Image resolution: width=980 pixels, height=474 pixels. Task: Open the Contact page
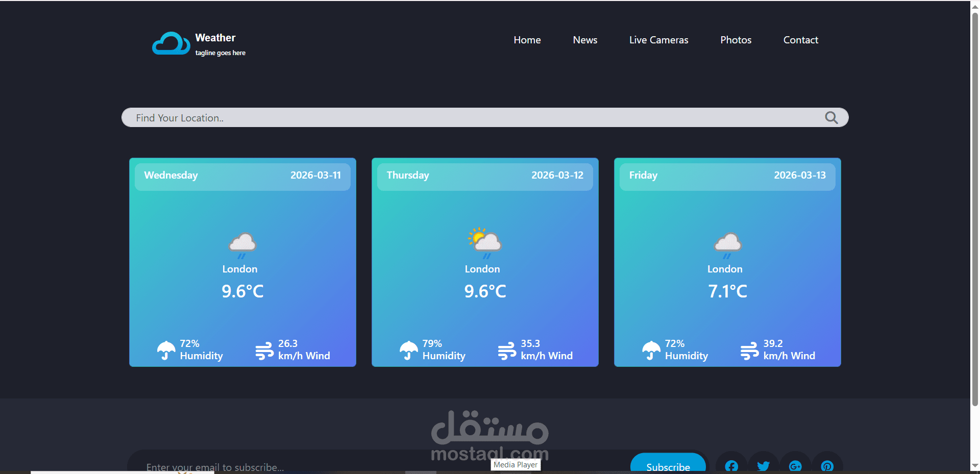click(800, 40)
